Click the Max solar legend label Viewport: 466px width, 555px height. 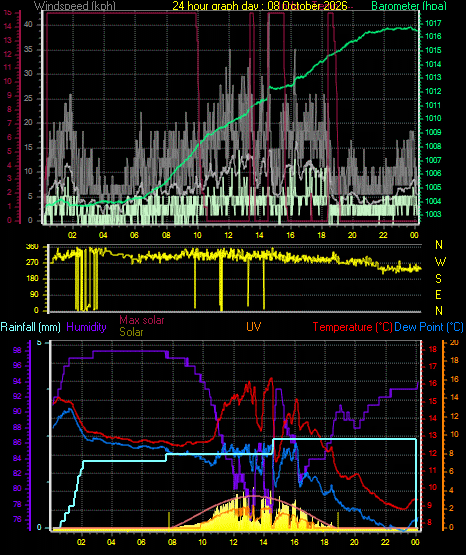pyautogui.click(x=142, y=320)
